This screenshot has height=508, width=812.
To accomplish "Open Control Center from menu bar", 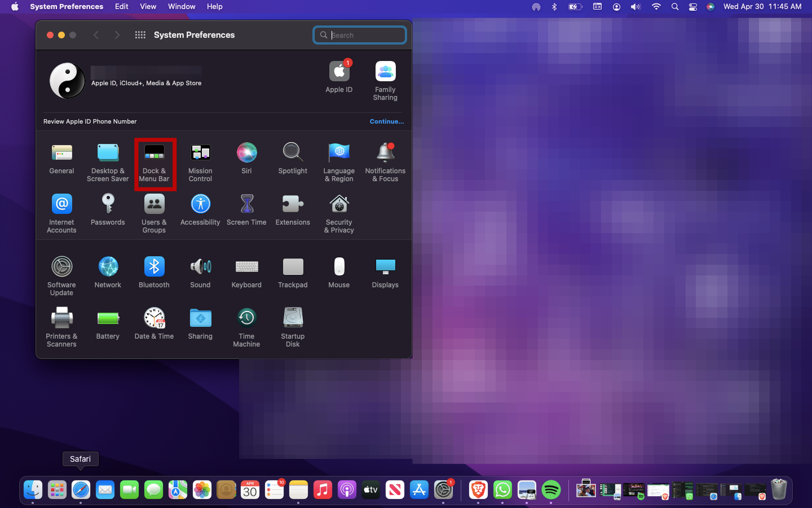I will 693,7.
